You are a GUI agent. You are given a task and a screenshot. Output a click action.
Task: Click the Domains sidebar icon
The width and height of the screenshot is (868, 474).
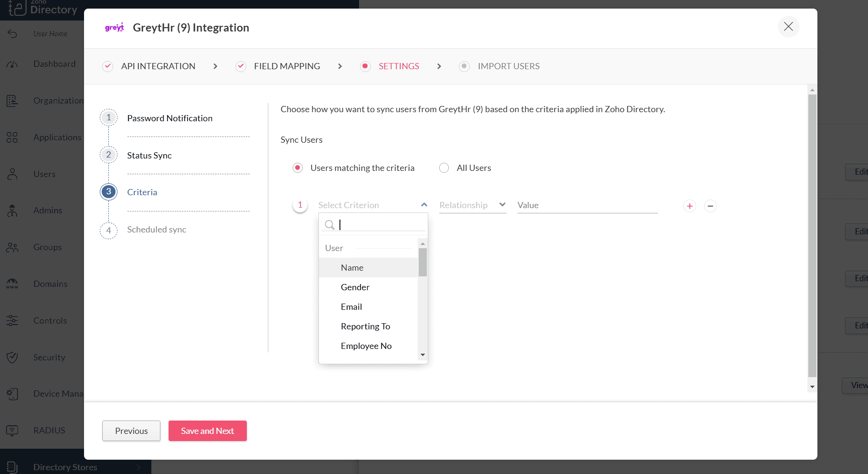(12, 284)
